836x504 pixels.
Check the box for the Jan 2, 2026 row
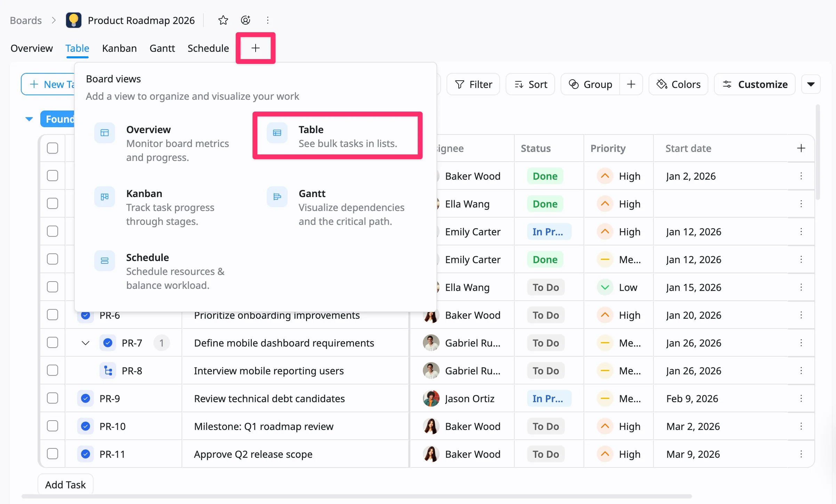(53, 176)
